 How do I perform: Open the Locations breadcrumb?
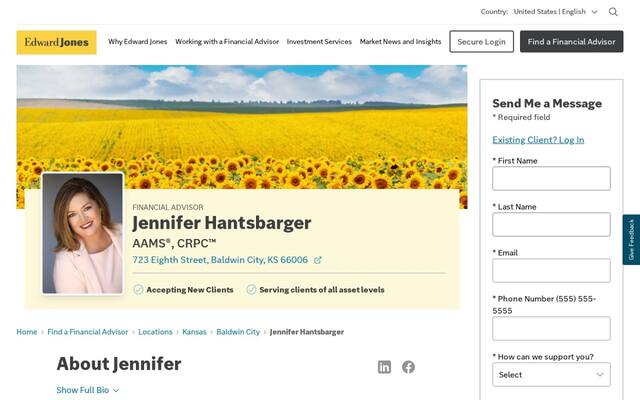pos(155,332)
